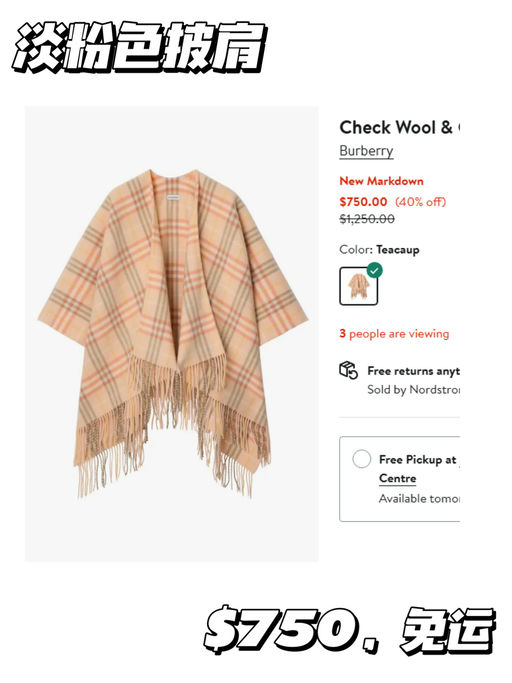
Task: Click the free returns package icon
Action: (349, 370)
